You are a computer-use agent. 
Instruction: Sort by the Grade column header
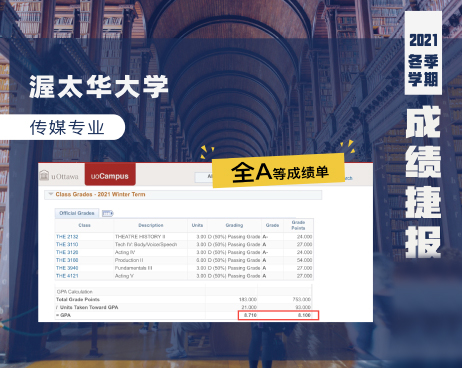(x=272, y=225)
